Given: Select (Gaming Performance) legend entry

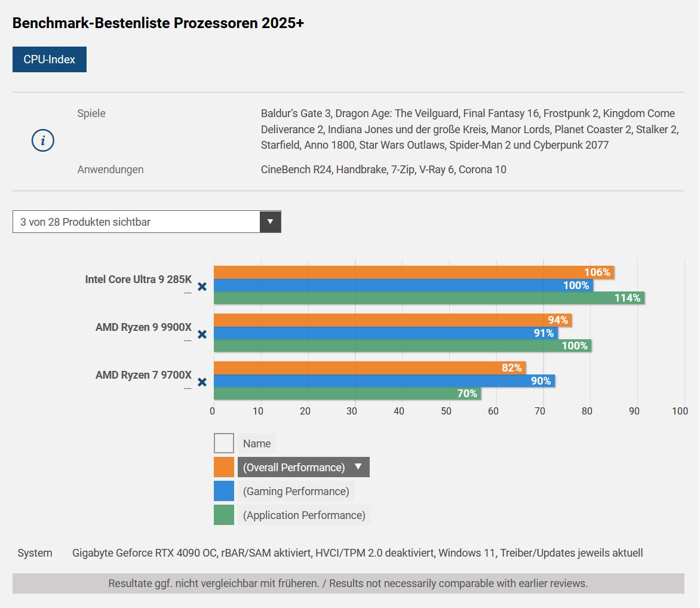Looking at the screenshot, I should click(296, 491).
